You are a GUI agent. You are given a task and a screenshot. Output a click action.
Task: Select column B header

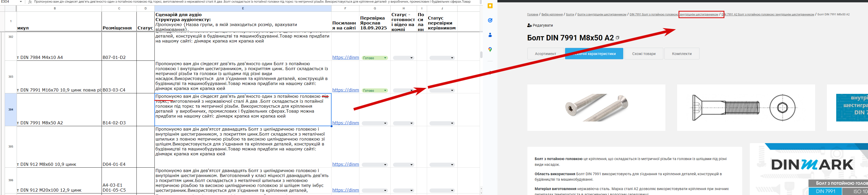[55, 8]
